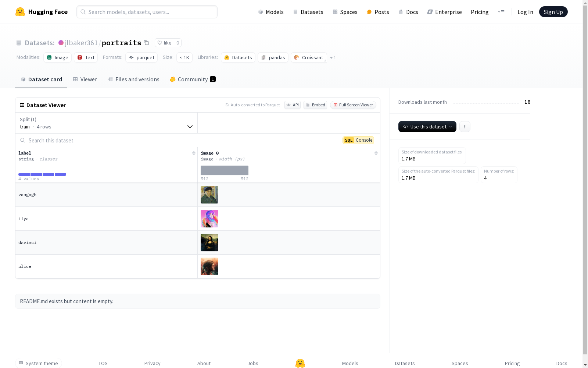Open Enterprise in the top navigation
Image resolution: width=588 pixels, height=368 pixels.
pos(444,12)
